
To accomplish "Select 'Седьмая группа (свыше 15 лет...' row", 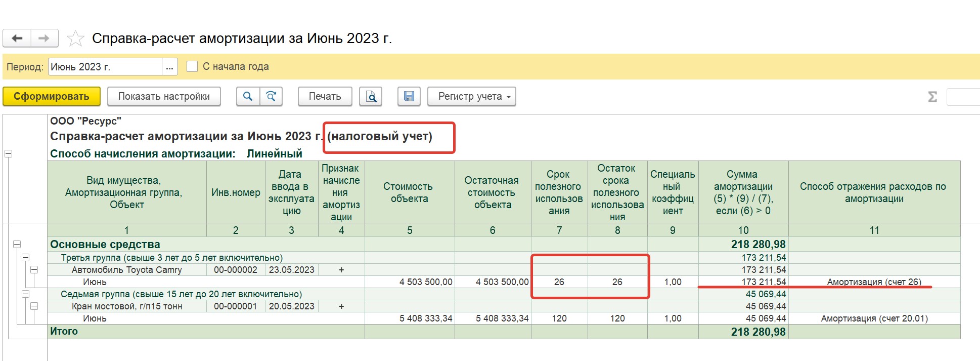I will [181, 294].
